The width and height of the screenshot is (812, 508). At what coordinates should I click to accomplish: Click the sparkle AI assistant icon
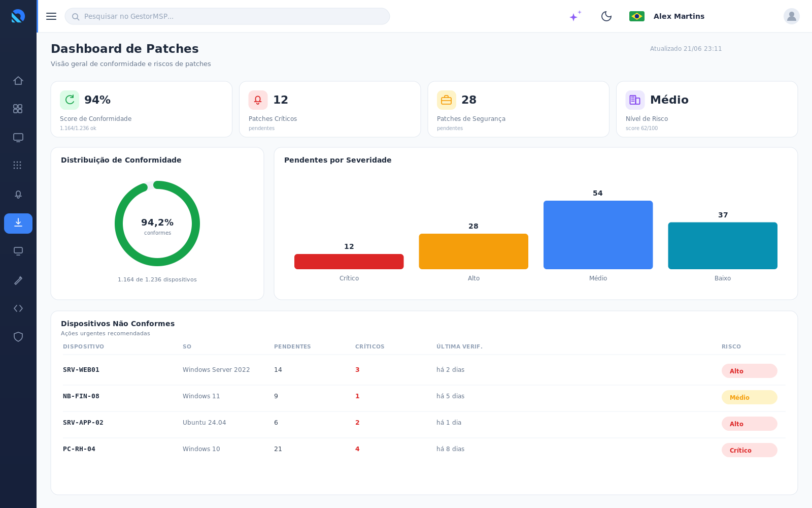[x=575, y=16]
